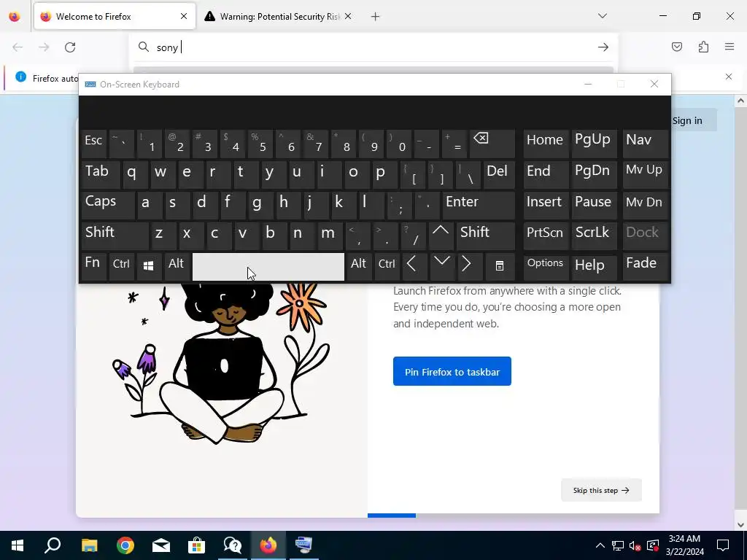Click the Go arrow in the address bar
The image size is (747, 560).
[x=603, y=47]
